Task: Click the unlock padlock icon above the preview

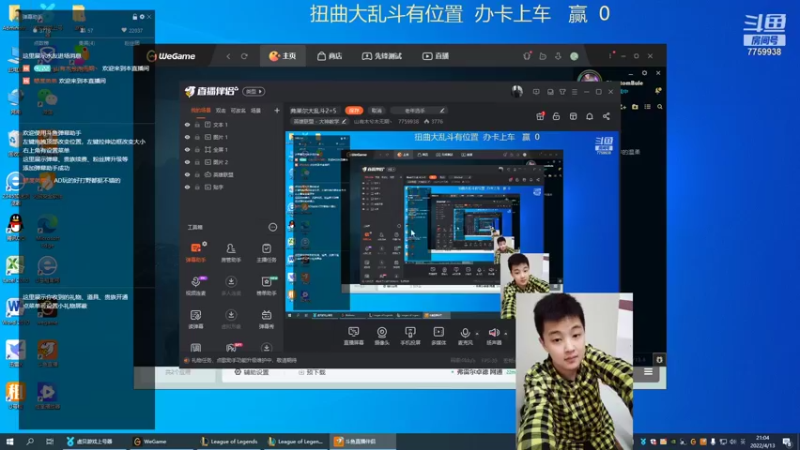Action: (556, 116)
